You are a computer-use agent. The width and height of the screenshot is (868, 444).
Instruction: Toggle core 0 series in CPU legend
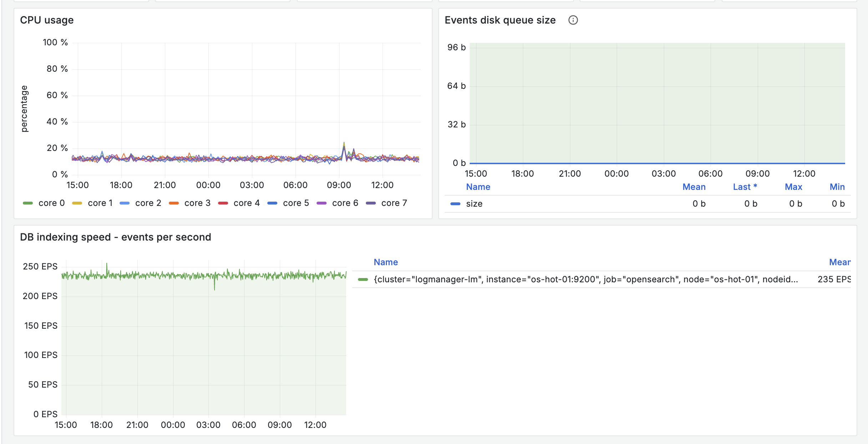pos(51,203)
